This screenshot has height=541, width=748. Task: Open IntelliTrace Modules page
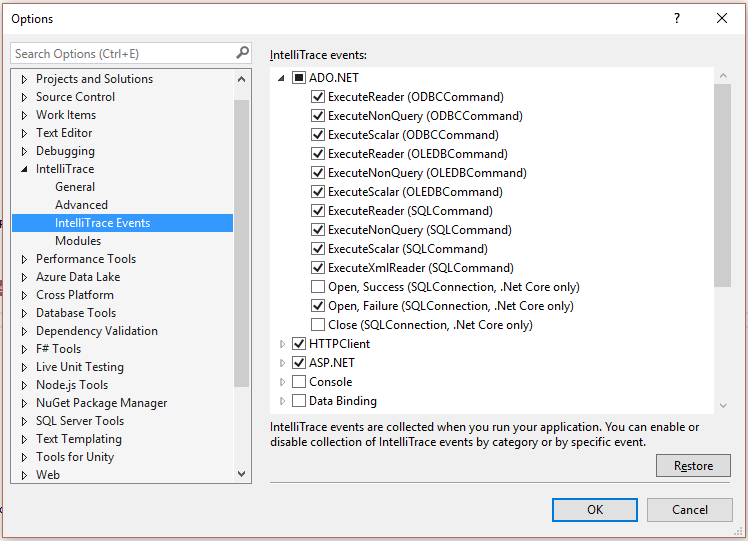(x=78, y=241)
